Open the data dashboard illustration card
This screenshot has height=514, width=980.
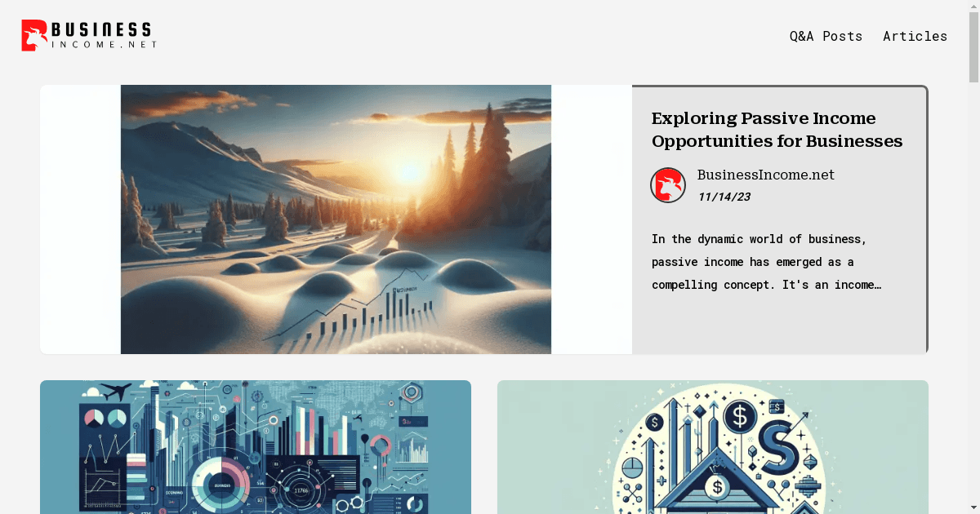(x=255, y=446)
